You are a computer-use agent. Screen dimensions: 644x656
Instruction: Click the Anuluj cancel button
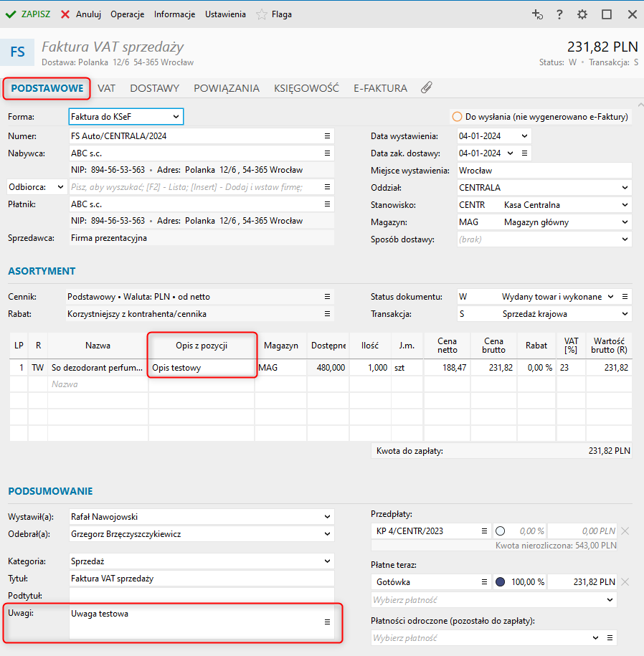[80, 14]
